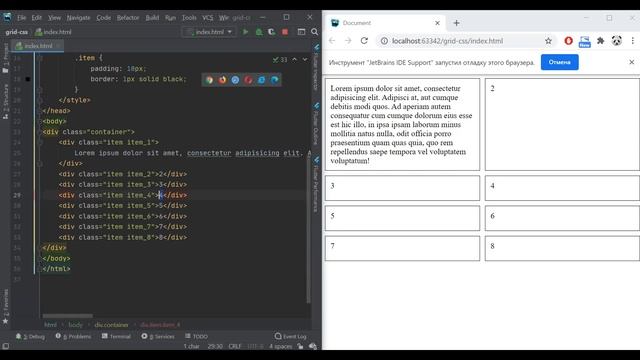Open Chrome extensions puzzle icon

600,41
